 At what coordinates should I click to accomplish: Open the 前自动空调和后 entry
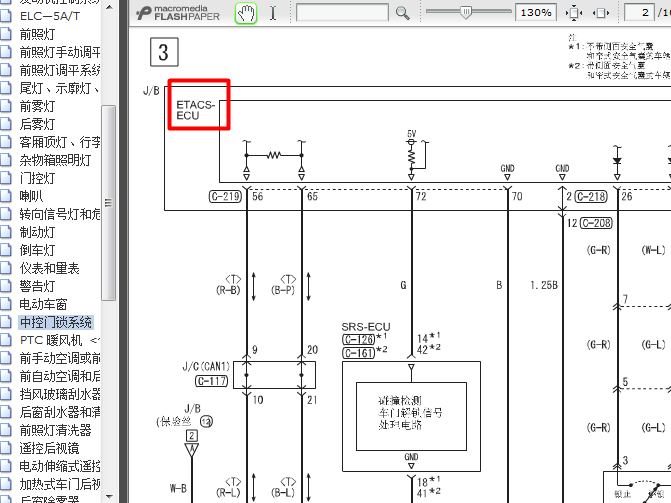(x=60, y=376)
